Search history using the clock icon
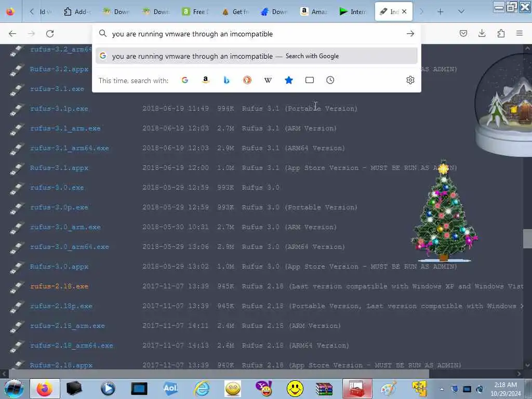The width and height of the screenshot is (532, 399). (330, 80)
